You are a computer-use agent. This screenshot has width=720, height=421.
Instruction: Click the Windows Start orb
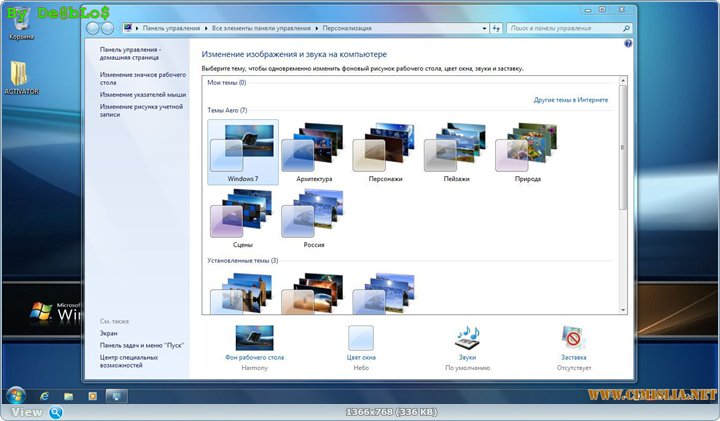(16, 394)
